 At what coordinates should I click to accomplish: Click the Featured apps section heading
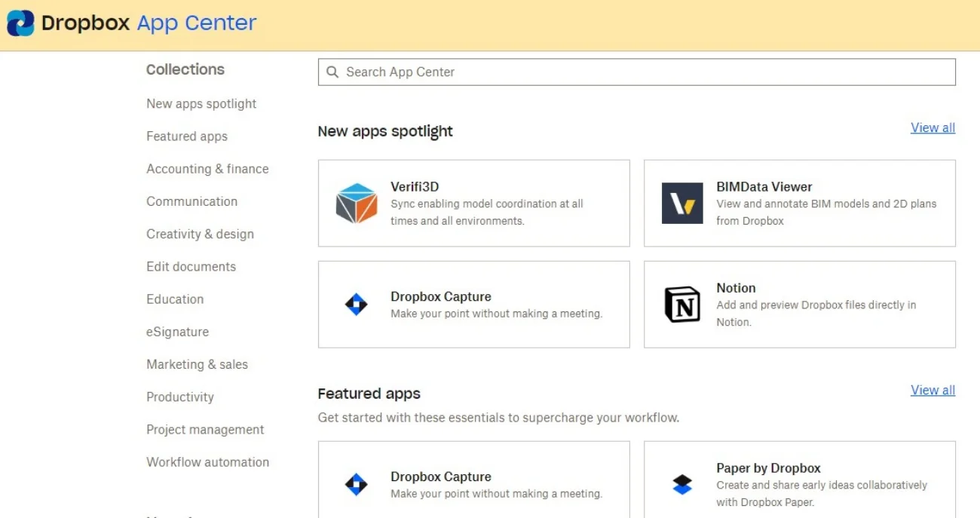point(369,394)
